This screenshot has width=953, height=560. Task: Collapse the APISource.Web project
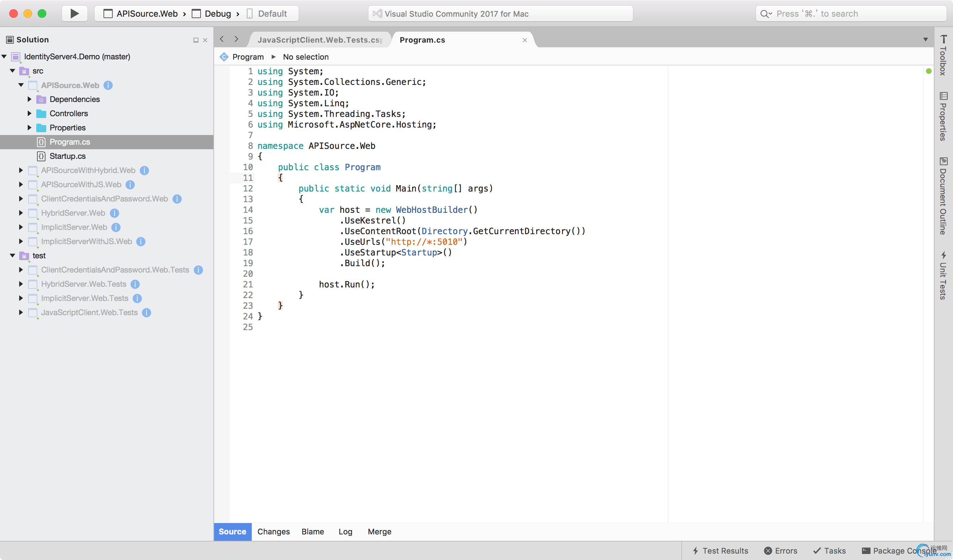click(x=21, y=85)
